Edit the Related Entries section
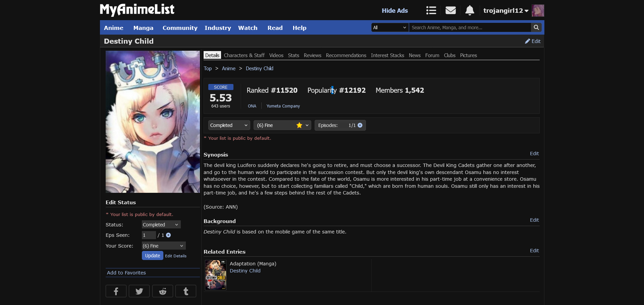 click(534, 251)
